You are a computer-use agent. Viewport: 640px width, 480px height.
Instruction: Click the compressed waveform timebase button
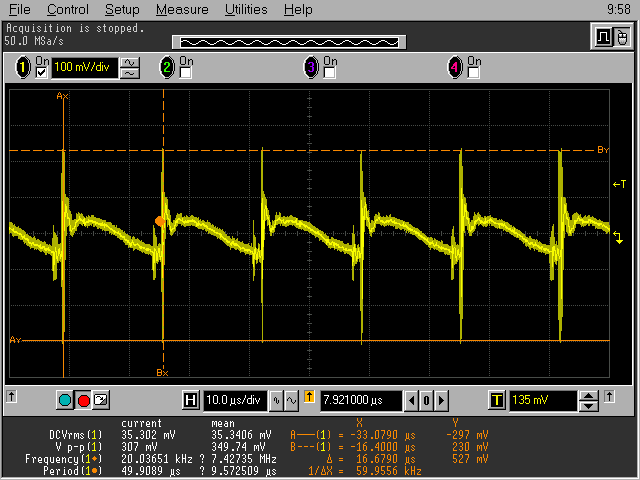(x=276, y=400)
